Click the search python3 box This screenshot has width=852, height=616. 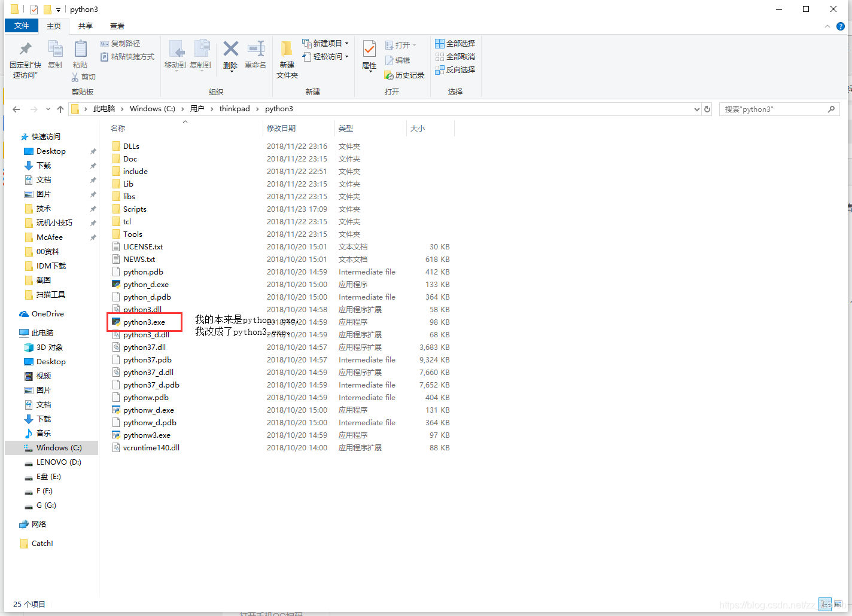pyautogui.click(x=779, y=109)
